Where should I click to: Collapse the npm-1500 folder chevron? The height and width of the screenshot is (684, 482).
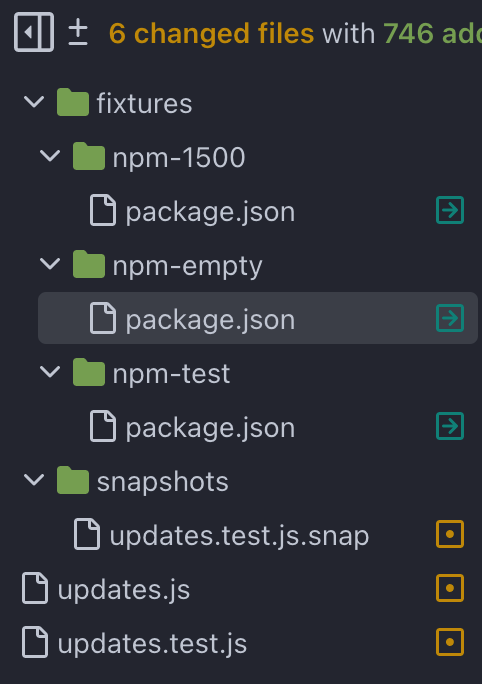50,156
